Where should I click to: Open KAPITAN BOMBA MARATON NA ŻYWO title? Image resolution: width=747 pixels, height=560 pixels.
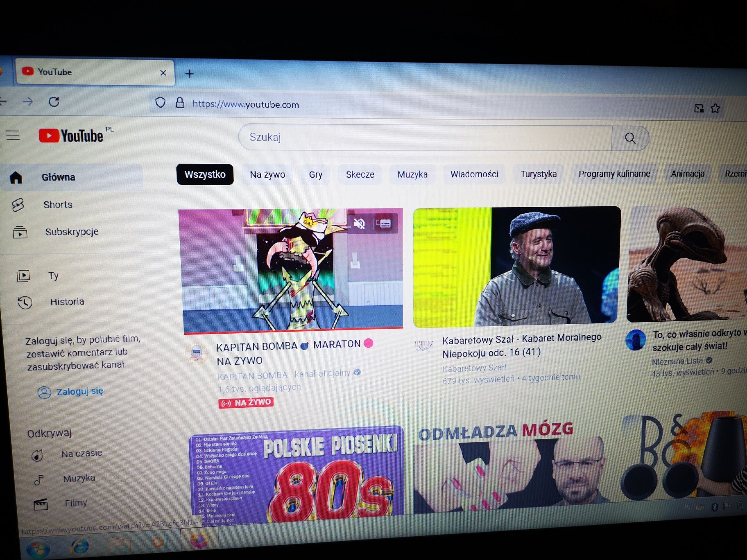click(x=294, y=353)
